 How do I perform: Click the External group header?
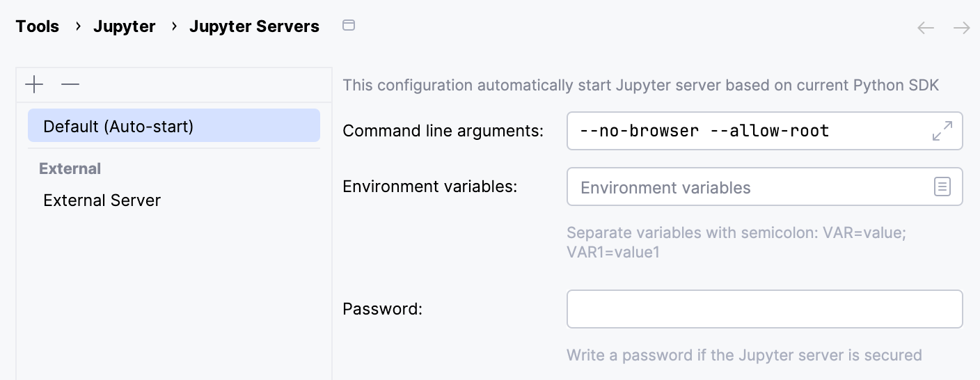coord(70,168)
